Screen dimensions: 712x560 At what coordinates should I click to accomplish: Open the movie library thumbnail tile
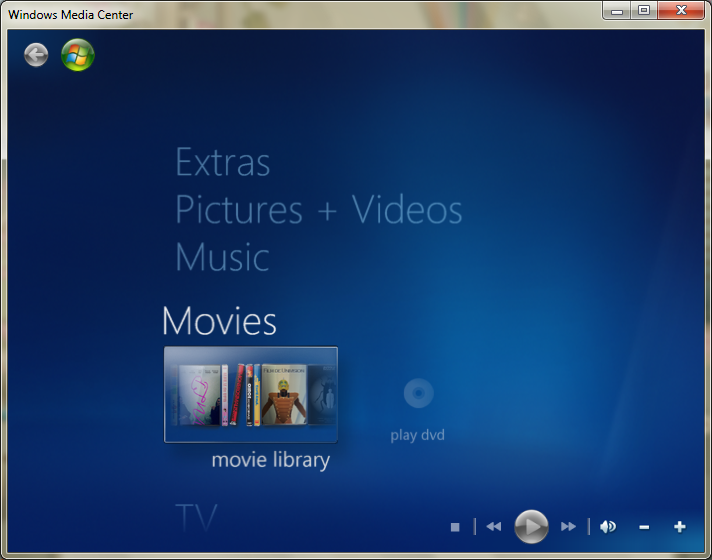pos(251,395)
